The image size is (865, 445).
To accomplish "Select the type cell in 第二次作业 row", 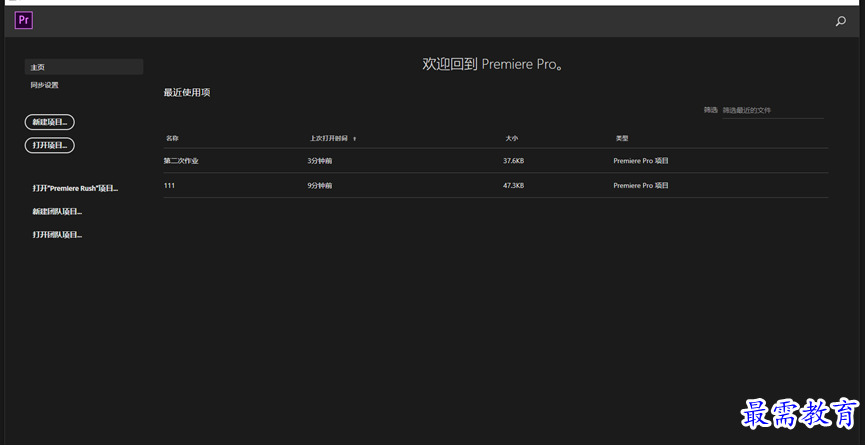I will pos(641,161).
